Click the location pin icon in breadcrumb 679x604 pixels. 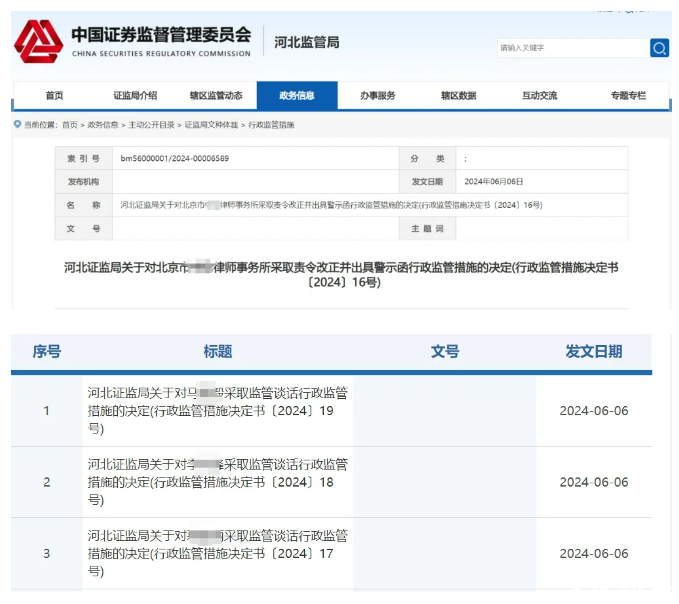(x=17, y=125)
